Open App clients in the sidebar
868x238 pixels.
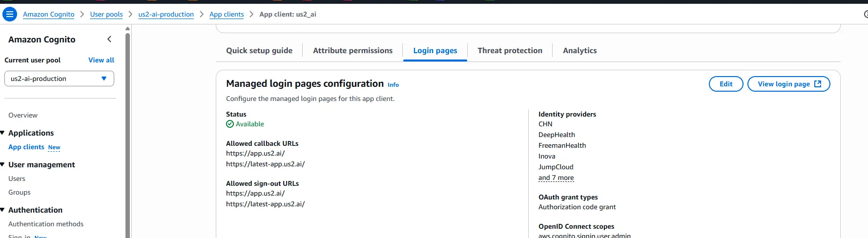(x=26, y=147)
